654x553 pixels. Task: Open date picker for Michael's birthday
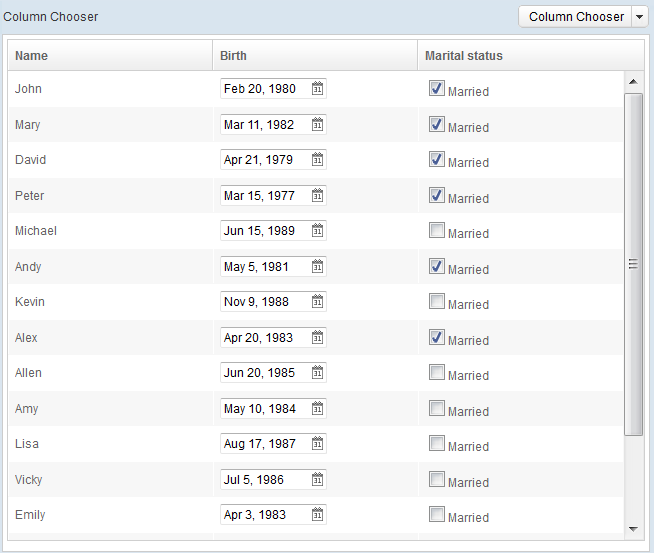coord(317,230)
